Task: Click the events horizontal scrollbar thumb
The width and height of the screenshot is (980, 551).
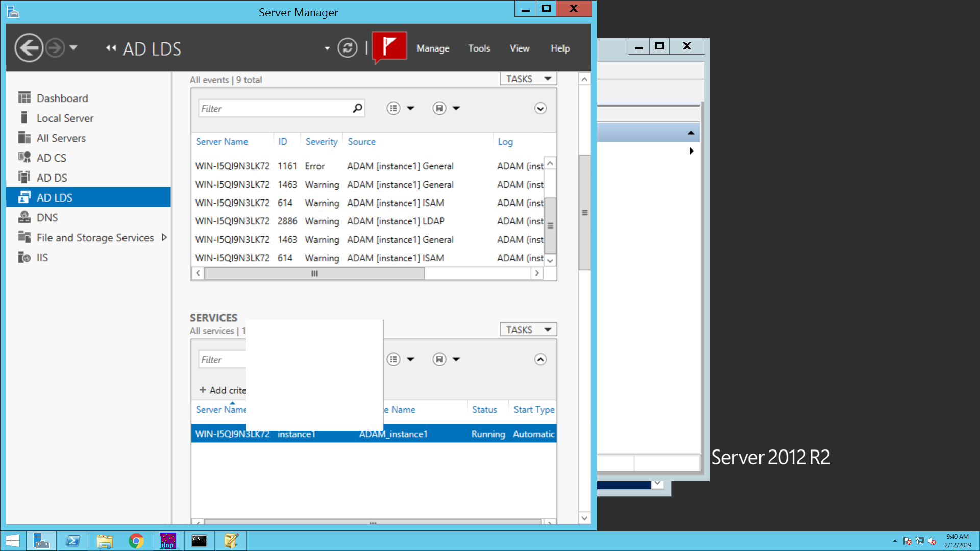Action: pos(314,273)
